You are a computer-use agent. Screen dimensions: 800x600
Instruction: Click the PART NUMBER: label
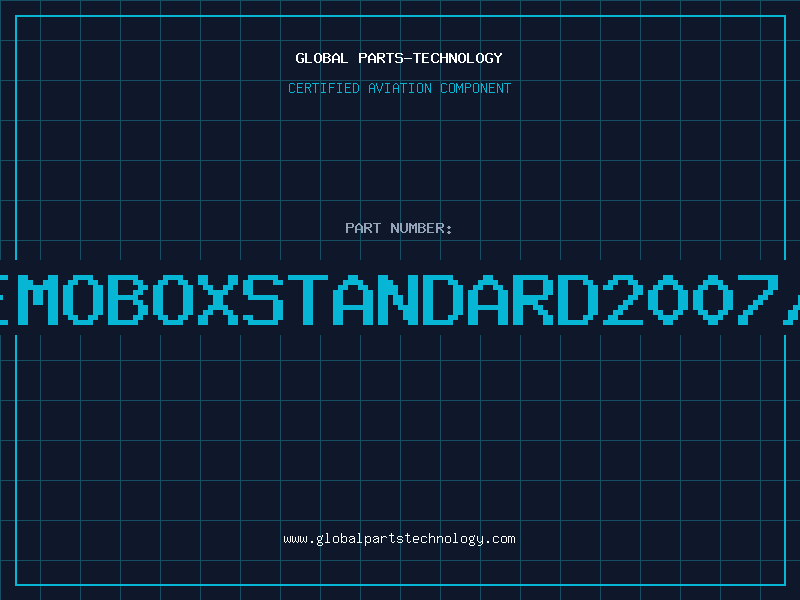tap(399, 228)
